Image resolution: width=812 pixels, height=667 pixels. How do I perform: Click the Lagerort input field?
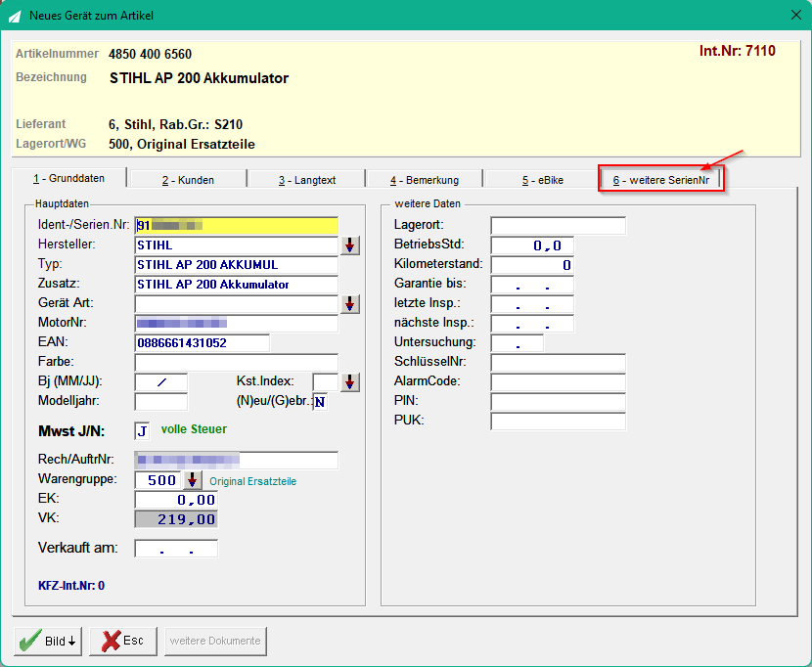coord(559,226)
